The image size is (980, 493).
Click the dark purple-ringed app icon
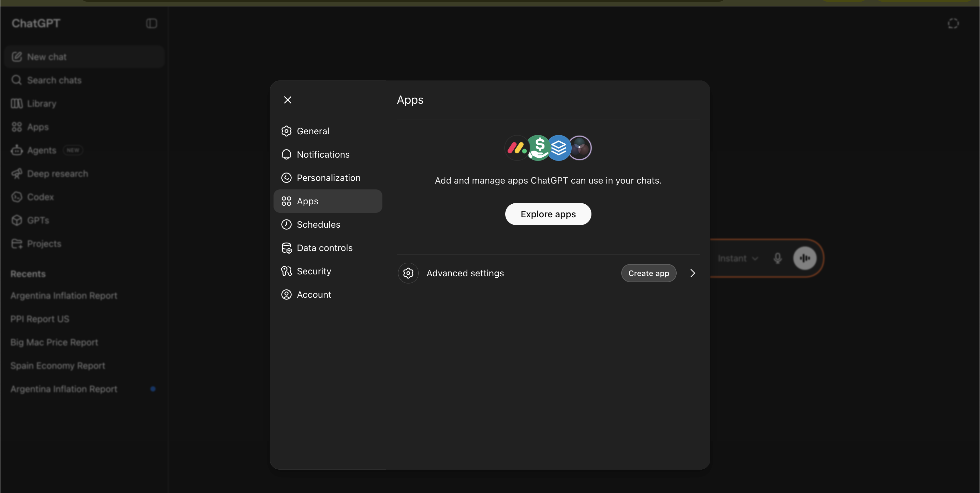(579, 148)
